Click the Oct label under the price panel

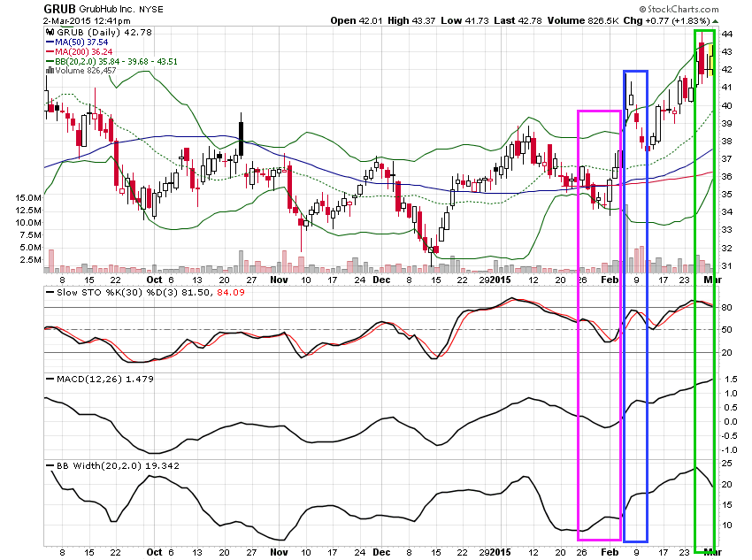coord(155,280)
